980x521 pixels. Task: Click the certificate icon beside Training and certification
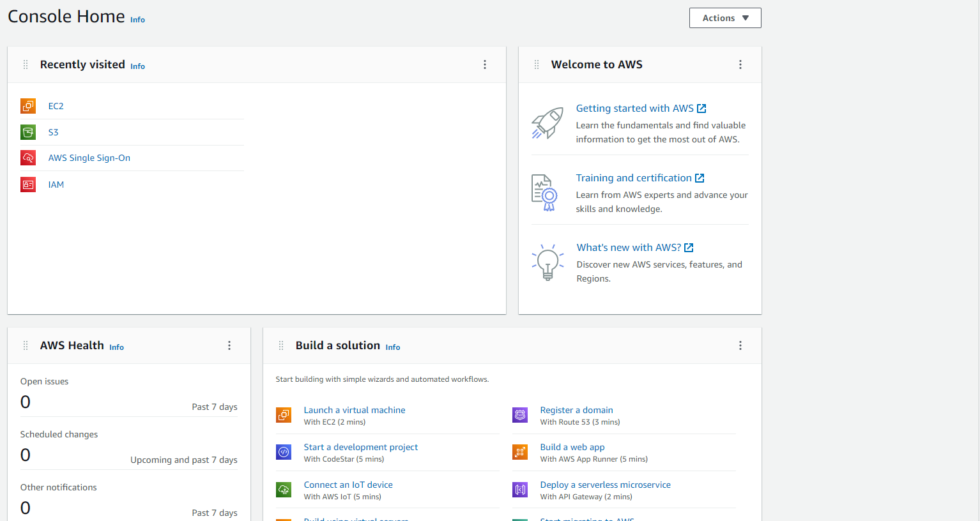tap(545, 193)
